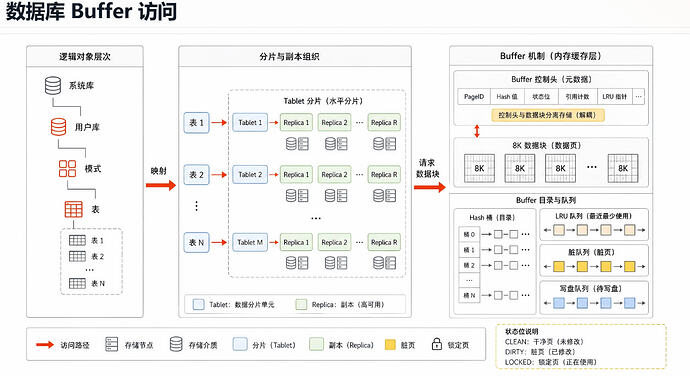690x376 pixels.
Task: Click the blue 表 1 box
Action: click(196, 122)
